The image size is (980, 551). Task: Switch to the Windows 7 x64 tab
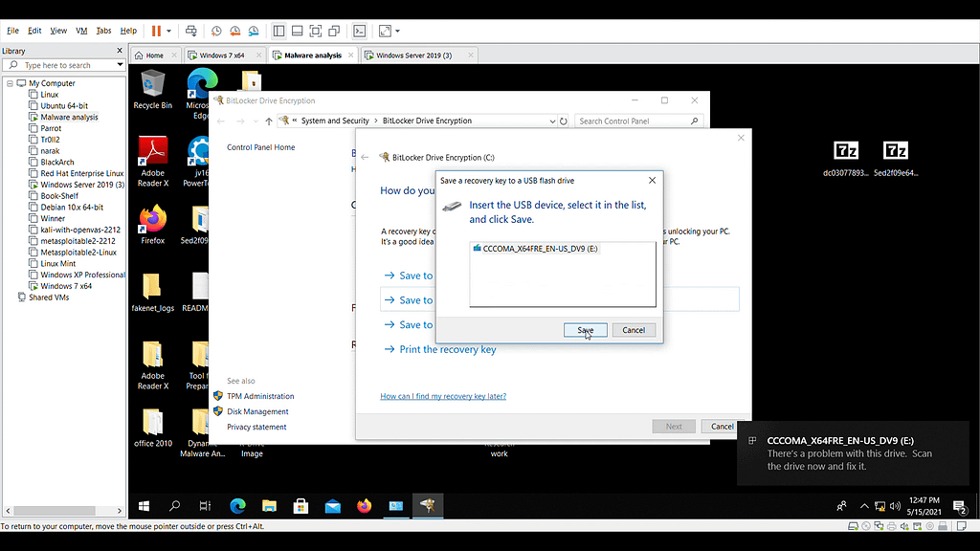coord(222,55)
